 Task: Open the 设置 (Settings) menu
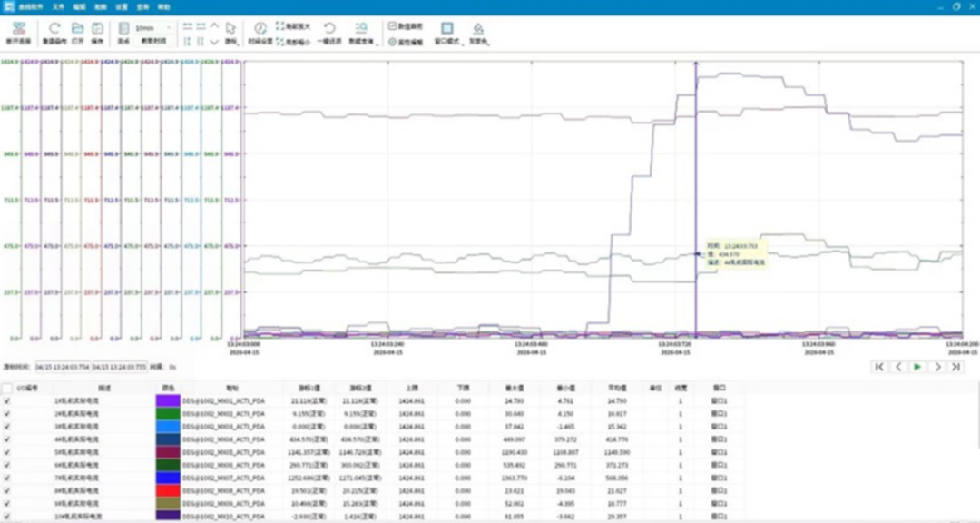[x=122, y=7]
